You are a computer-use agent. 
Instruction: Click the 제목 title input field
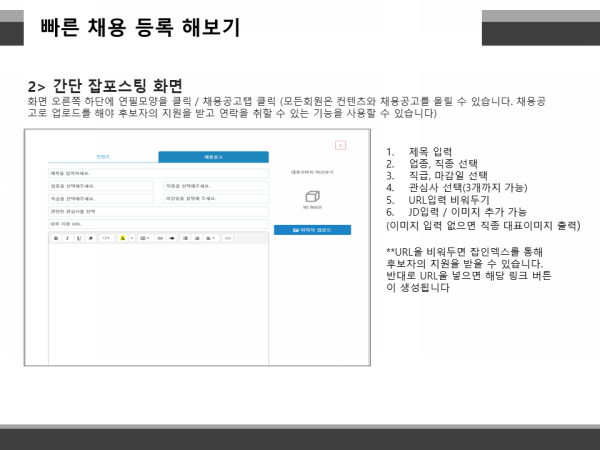tap(158, 172)
